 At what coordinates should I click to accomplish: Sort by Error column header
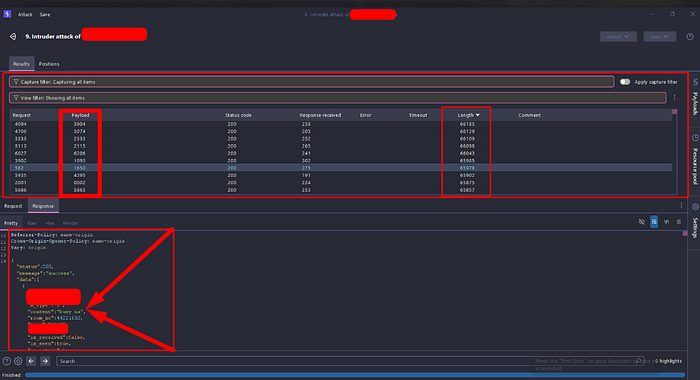[366, 115]
